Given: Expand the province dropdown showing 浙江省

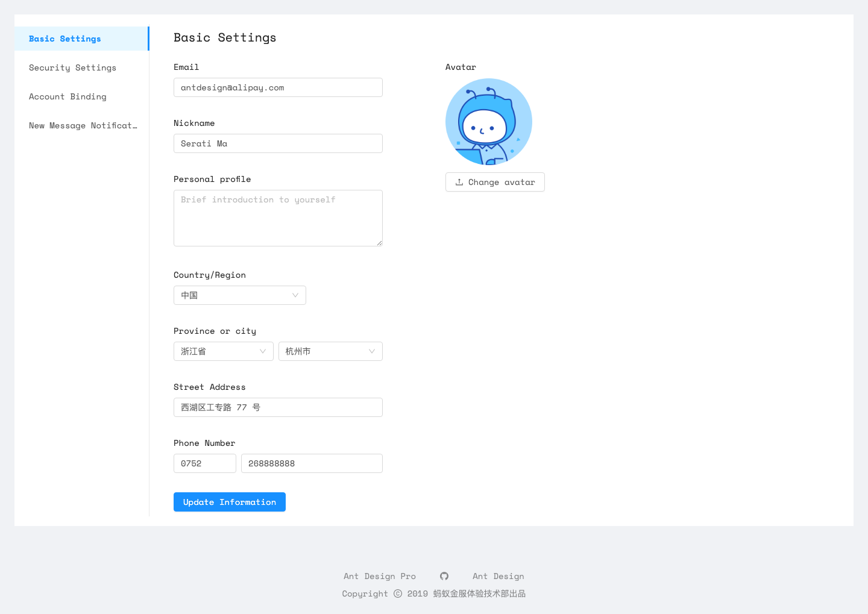Looking at the screenshot, I should [224, 351].
